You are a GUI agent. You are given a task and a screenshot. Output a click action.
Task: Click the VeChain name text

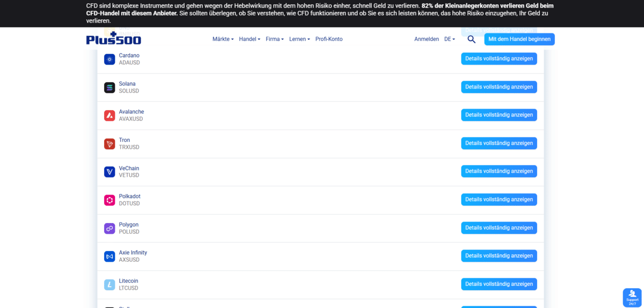coord(129,168)
